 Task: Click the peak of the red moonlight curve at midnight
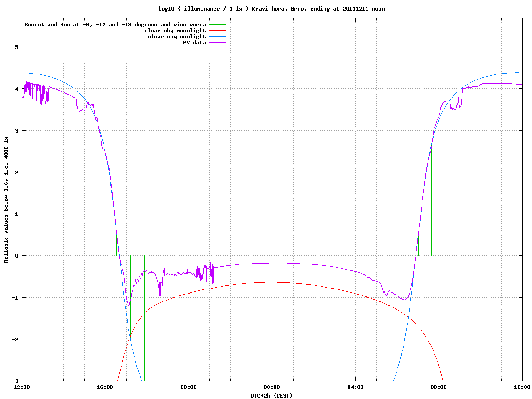(271, 282)
